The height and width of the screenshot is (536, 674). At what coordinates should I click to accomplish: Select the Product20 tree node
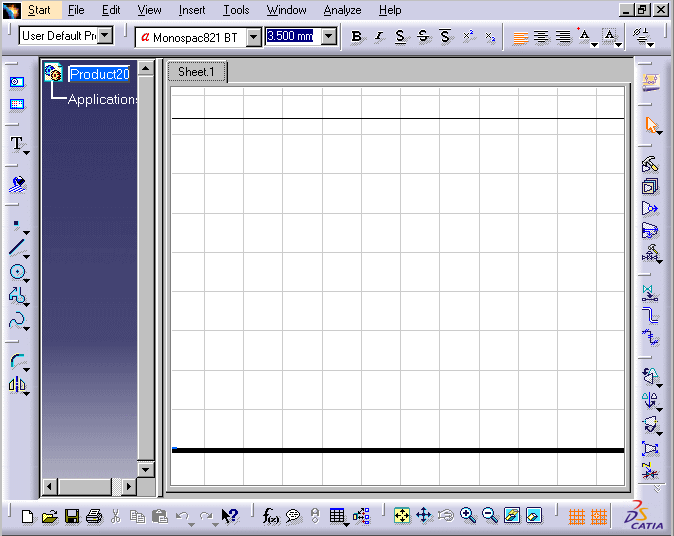[99, 74]
